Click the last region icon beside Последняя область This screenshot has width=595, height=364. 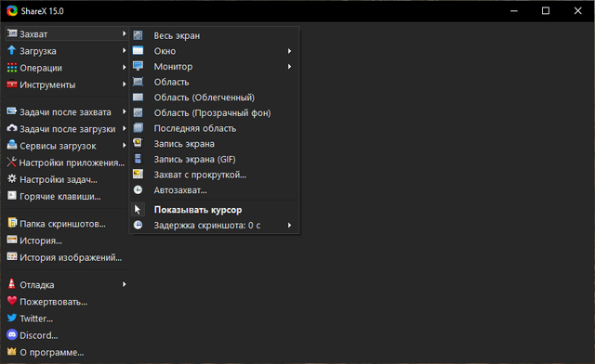coord(138,128)
